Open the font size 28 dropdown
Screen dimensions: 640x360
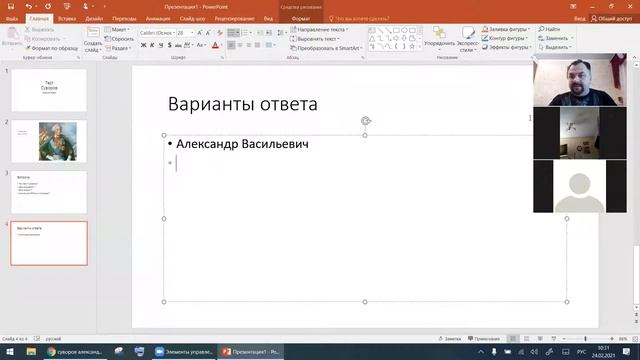[192, 33]
